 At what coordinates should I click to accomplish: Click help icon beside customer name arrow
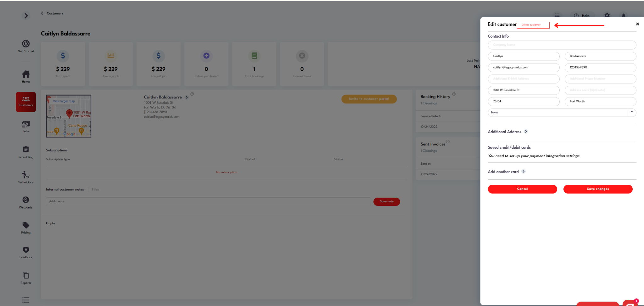(192, 94)
